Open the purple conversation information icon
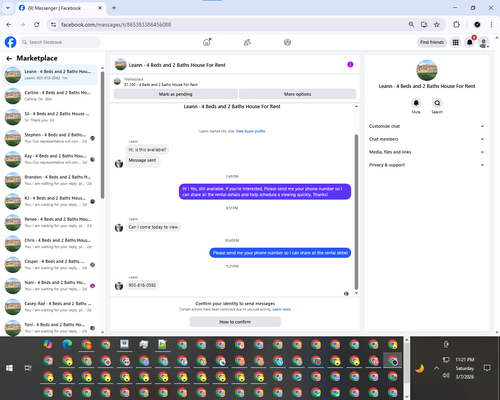 [x=350, y=64]
